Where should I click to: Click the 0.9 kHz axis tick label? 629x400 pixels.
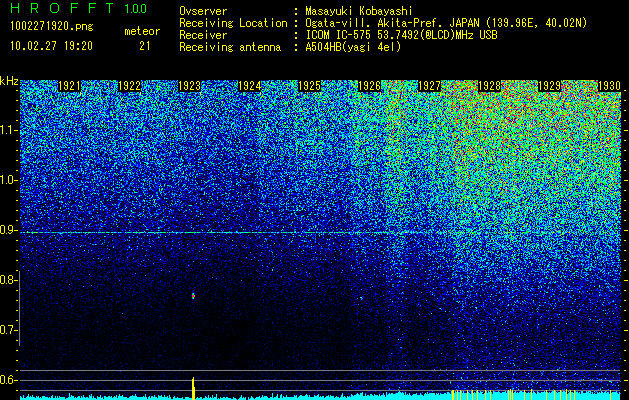(x=7, y=230)
